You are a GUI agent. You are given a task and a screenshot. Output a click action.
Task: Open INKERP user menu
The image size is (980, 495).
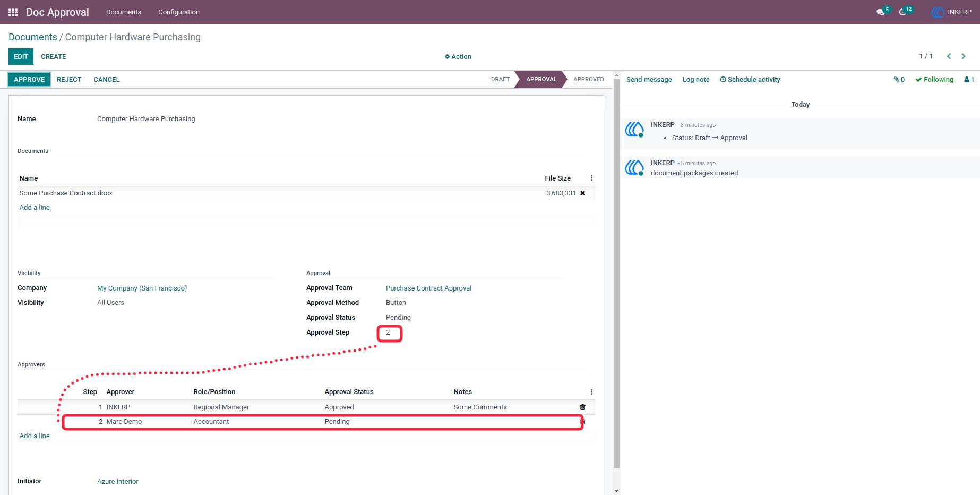click(952, 12)
